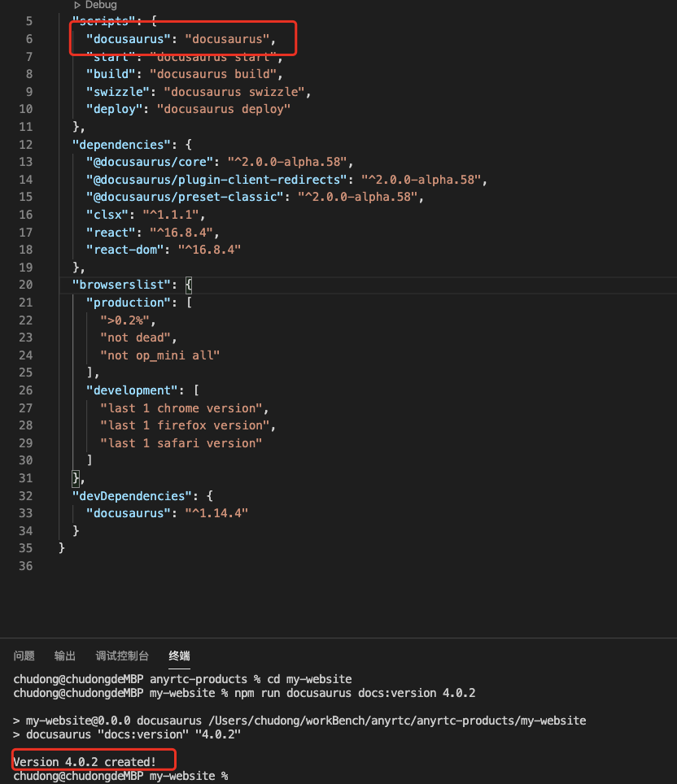
Task: Open the 调试控制台 tab
Action: 122,656
